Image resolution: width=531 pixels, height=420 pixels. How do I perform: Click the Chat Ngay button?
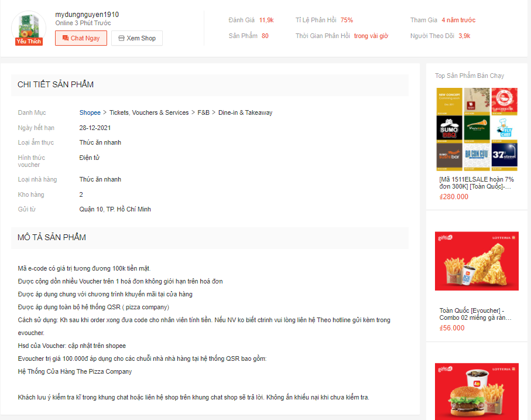coord(81,38)
